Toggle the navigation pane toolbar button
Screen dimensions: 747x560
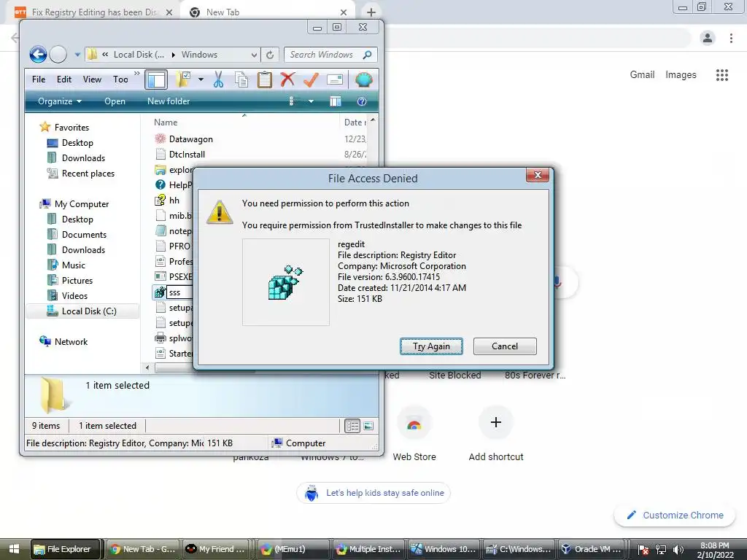click(156, 79)
